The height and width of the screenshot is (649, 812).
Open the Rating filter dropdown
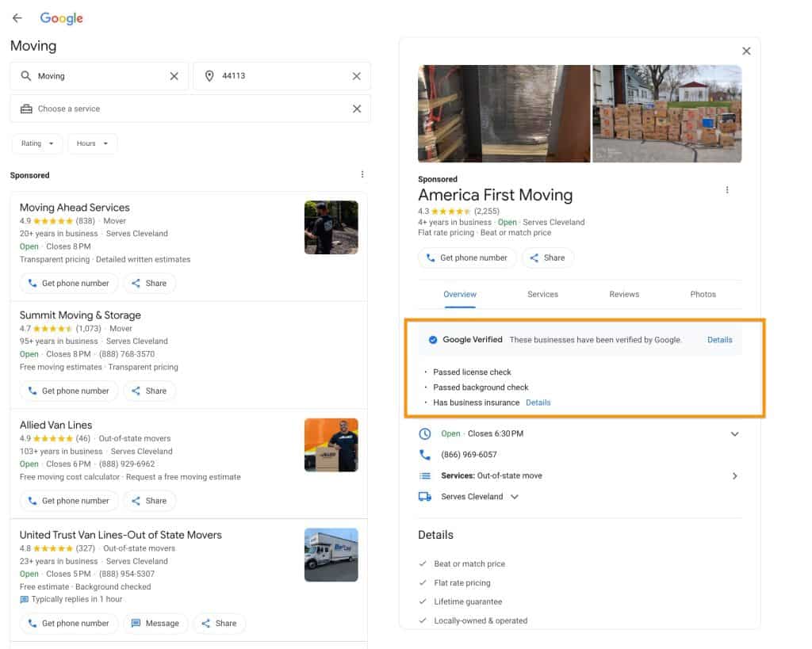point(37,143)
